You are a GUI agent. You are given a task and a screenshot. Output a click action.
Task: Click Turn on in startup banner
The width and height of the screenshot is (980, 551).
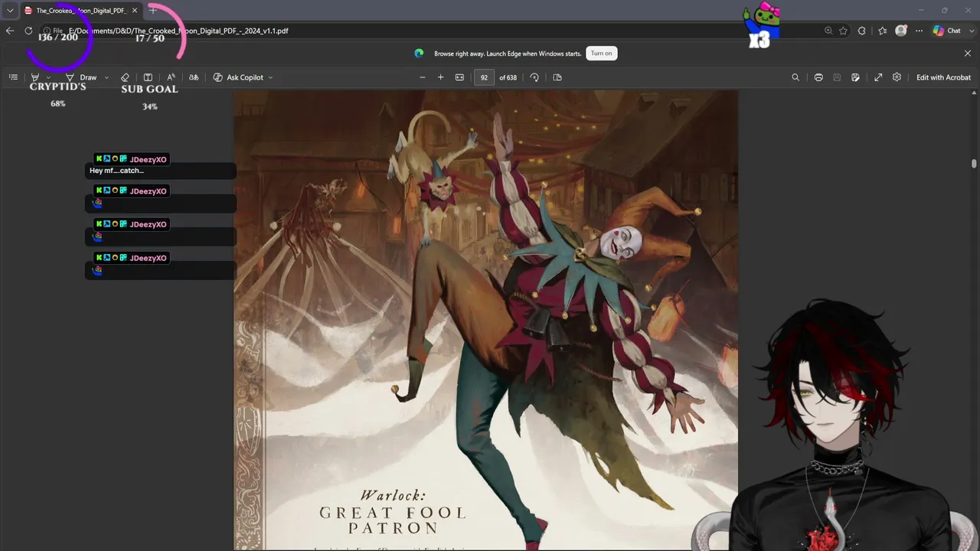pyautogui.click(x=602, y=53)
